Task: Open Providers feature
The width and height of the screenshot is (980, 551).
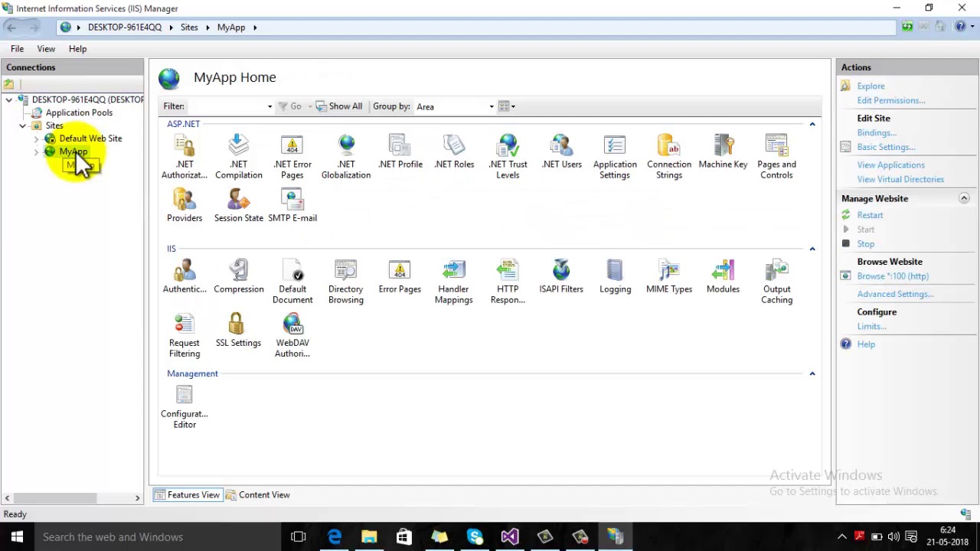Action: pos(185,206)
